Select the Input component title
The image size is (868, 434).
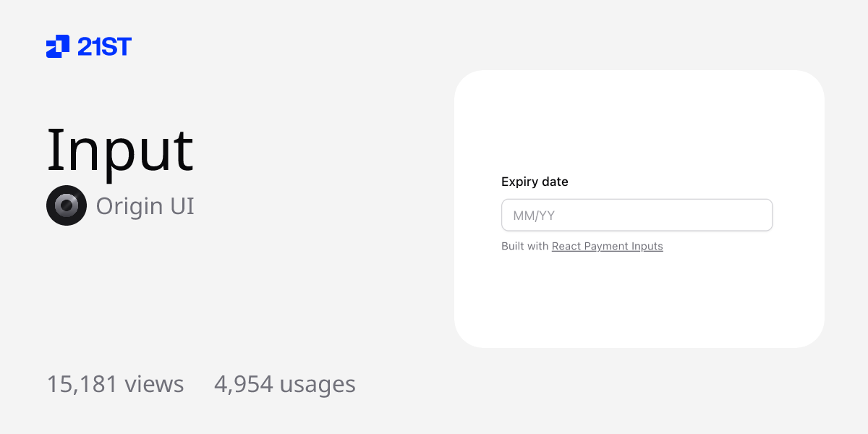point(120,150)
